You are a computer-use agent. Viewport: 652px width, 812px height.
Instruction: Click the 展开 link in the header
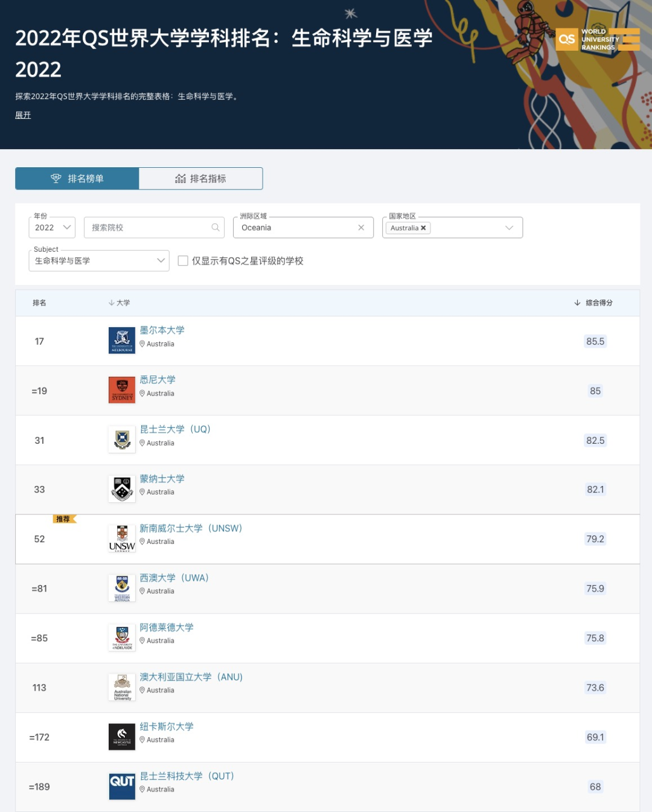[x=23, y=115]
